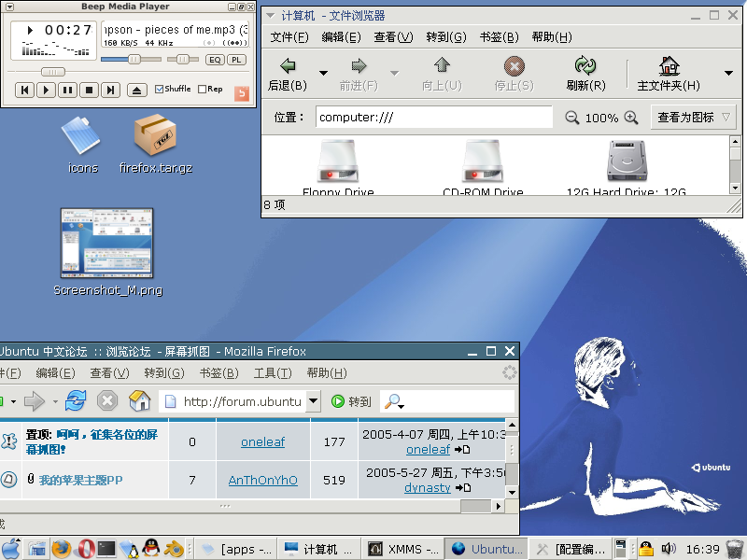This screenshot has height=560, width=747.
Task: Click the Firefox home icon
Action: [x=139, y=401]
